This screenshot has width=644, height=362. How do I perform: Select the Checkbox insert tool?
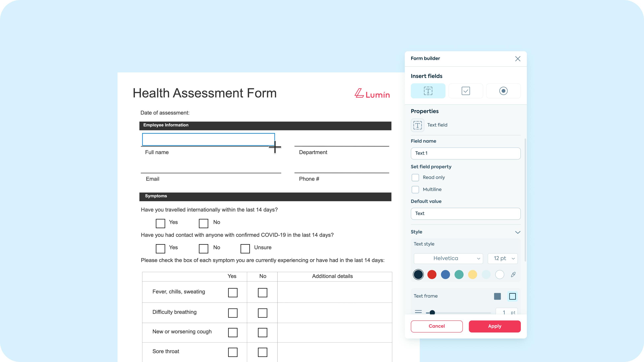(x=465, y=91)
